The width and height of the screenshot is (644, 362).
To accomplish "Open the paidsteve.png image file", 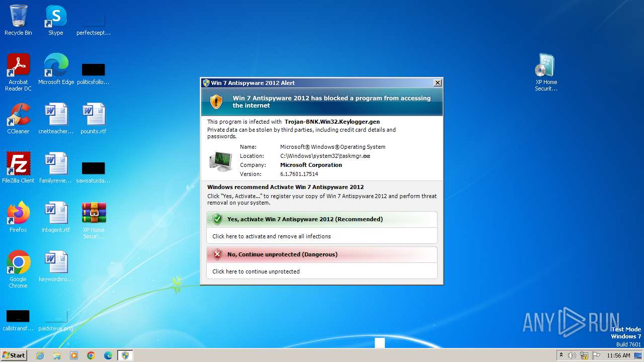I will pos(56,321).
